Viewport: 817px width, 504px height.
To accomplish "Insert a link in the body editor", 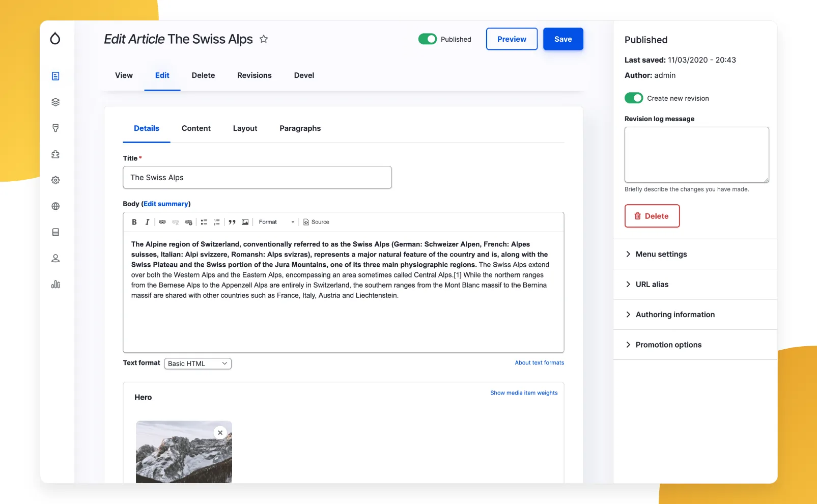I will point(162,222).
